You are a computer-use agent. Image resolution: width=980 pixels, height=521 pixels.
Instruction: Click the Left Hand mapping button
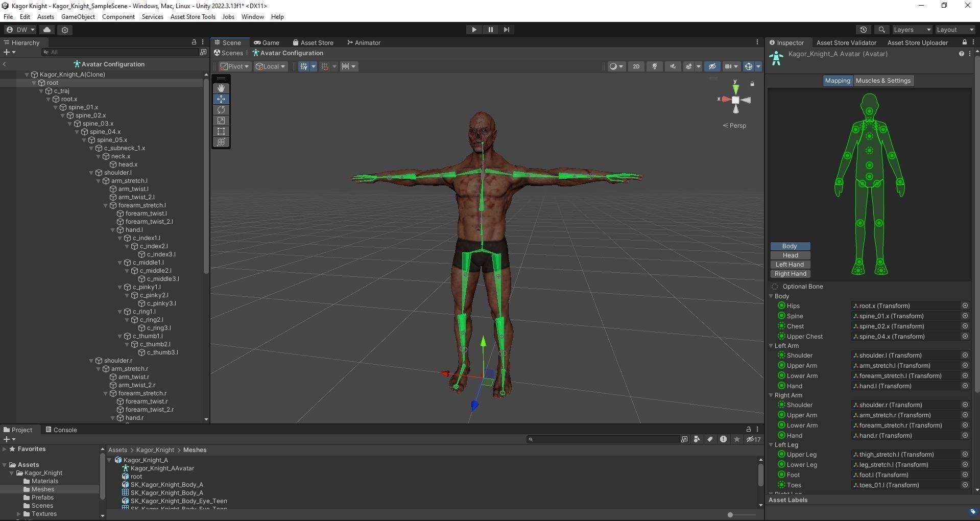point(790,265)
